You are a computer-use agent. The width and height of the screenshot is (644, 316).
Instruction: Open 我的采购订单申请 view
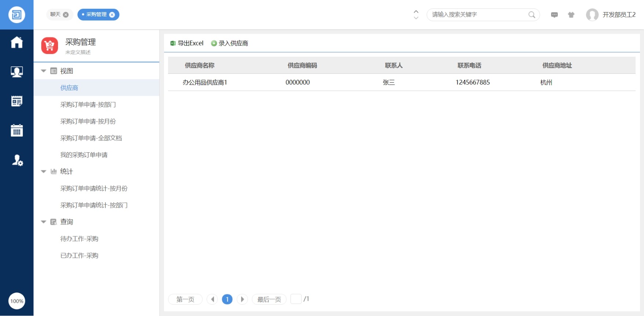pyautogui.click(x=84, y=155)
